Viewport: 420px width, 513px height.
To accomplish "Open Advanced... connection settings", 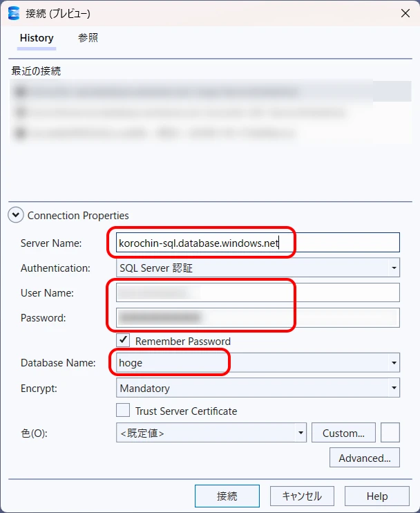I will [x=365, y=458].
